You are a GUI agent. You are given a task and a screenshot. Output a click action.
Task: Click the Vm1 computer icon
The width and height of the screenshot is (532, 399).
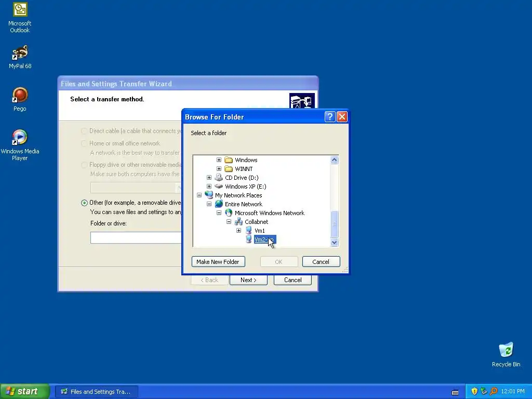pyautogui.click(x=249, y=230)
